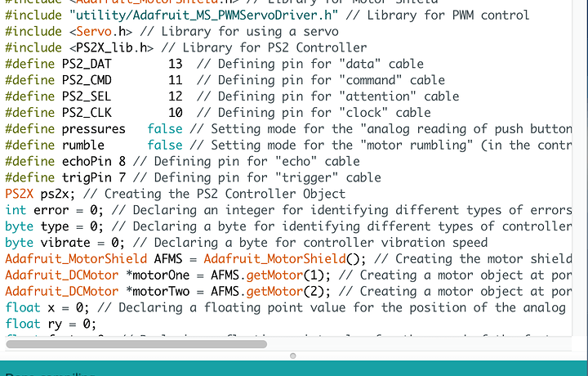The width and height of the screenshot is (588, 376).
Task: Click "Adafruit_DCMotor" on the motorTwo line
Action: [62, 291]
